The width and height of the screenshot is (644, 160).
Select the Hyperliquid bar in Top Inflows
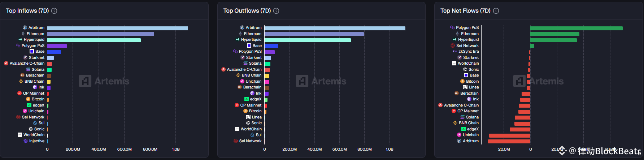[94, 40]
